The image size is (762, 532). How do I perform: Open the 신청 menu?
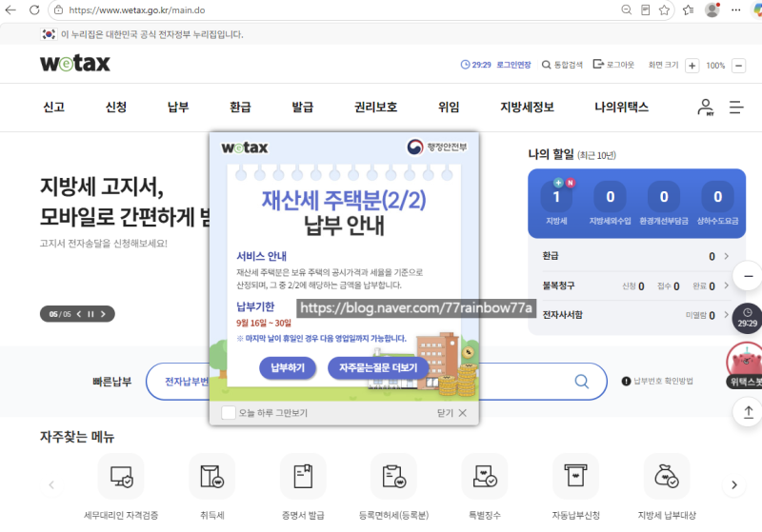point(116,107)
